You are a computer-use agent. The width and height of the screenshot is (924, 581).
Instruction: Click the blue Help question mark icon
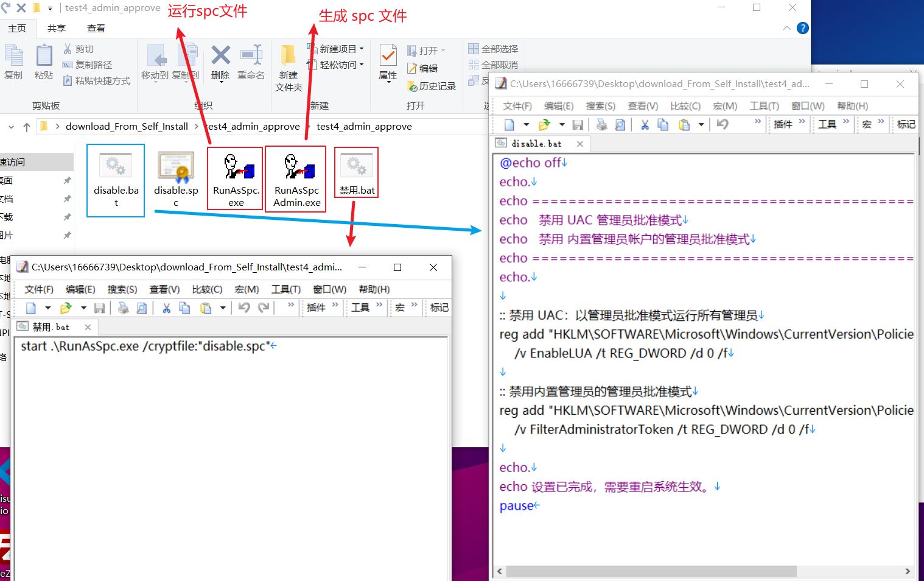pos(803,28)
